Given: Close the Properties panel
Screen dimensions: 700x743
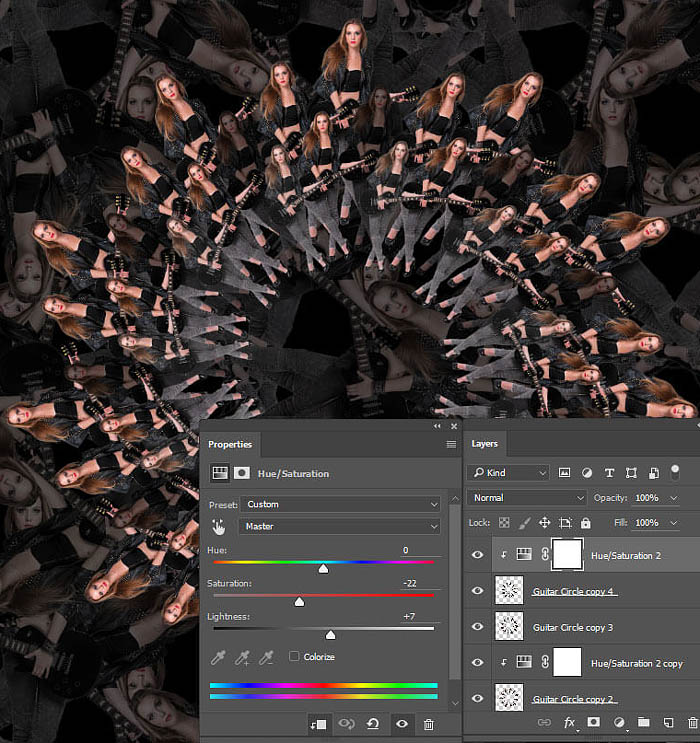Looking at the screenshot, I should point(454,426).
